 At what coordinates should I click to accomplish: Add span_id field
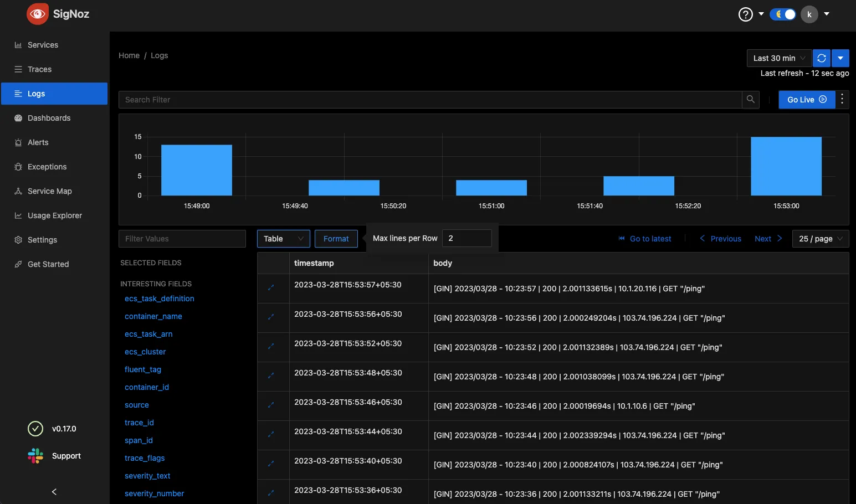coord(139,440)
